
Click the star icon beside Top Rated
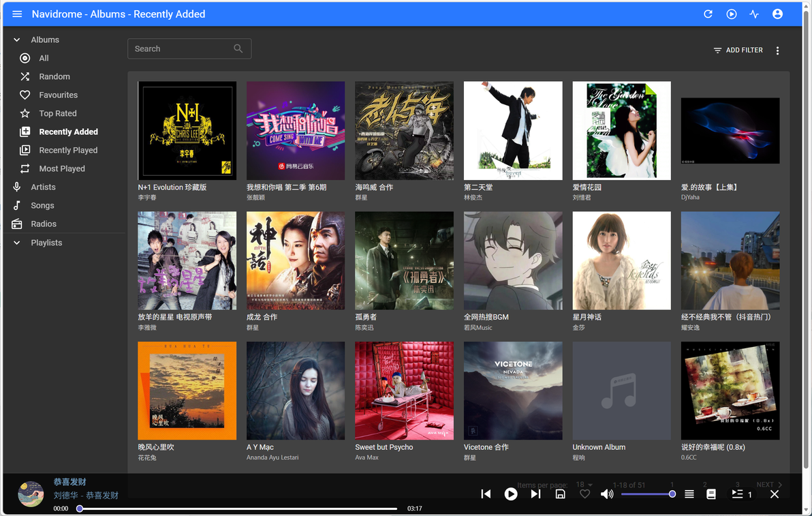(x=25, y=113)
